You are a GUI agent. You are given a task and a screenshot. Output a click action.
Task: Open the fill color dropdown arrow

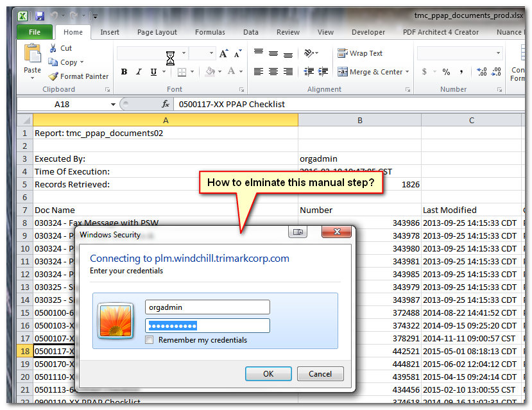[219, 72]
